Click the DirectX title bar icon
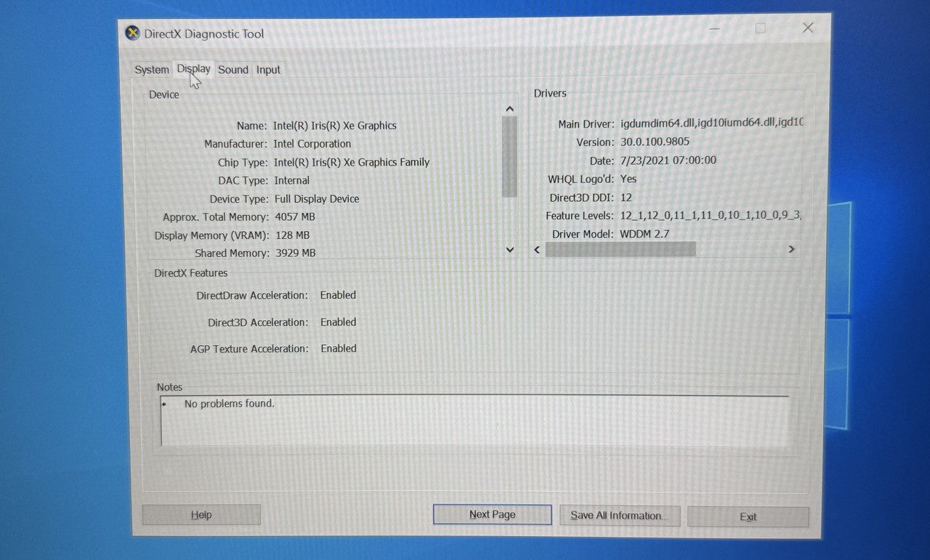Image resolution: width=930 pixels, height=560 pixels. coord(132,33)
